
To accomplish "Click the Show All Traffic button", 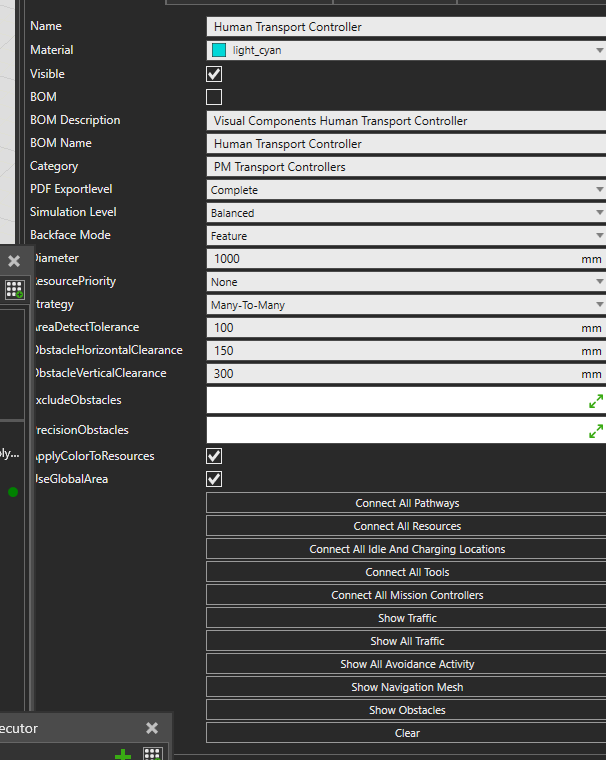I will [x=406, y=641].
